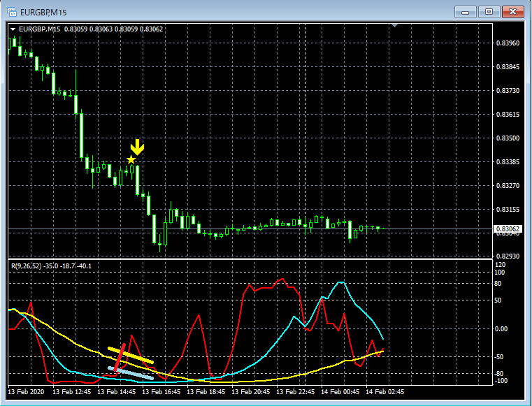The image size is (532, 406).
Task: Maximize the EURGBP,M15 chart window
Action: click(489, 12)
